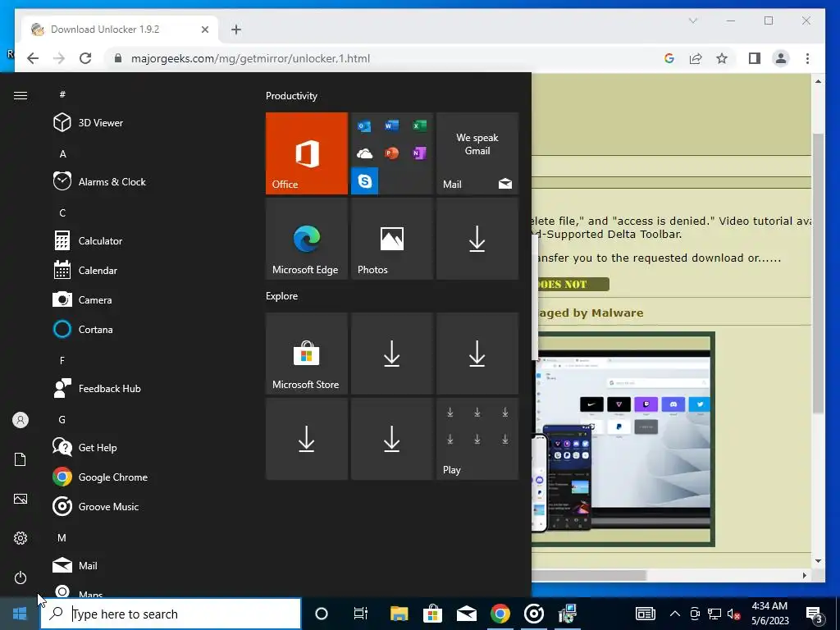Launch Get Help app
Viewport: 840px width, 630px height.
tap(84, 447)
